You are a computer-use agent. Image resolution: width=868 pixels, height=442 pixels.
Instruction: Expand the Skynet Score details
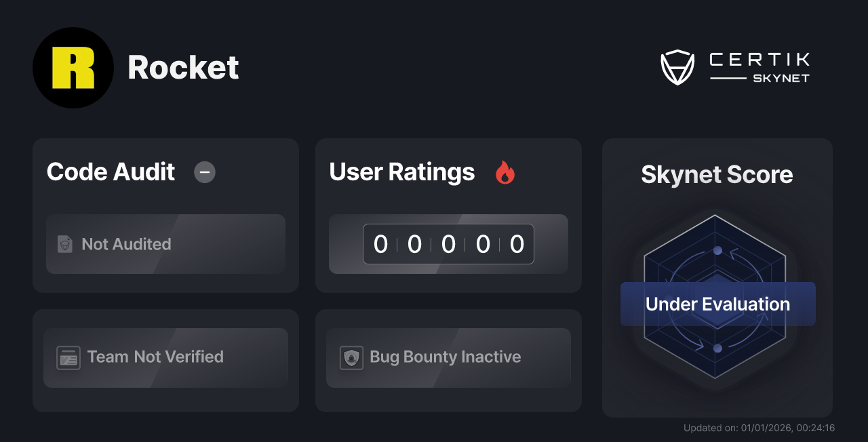[x=717, y=278]
